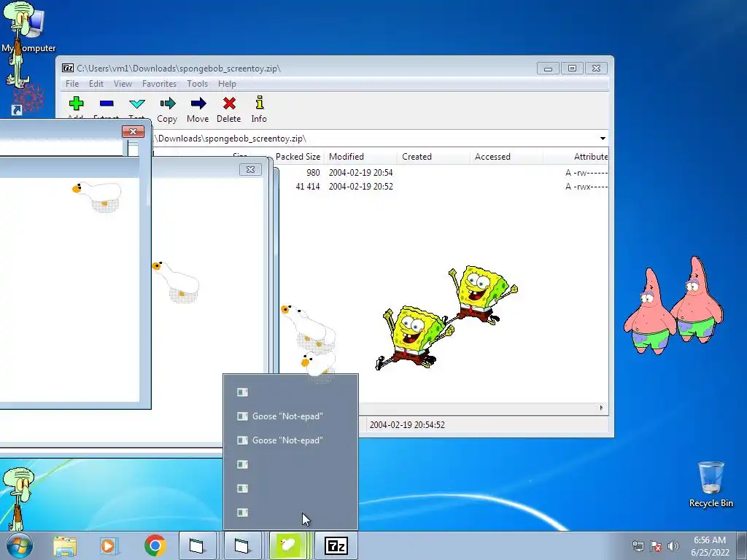Click the Move toolbar arrow icon
The height and width of the screenshot is (560, 747).
click(x=198, y=104)
